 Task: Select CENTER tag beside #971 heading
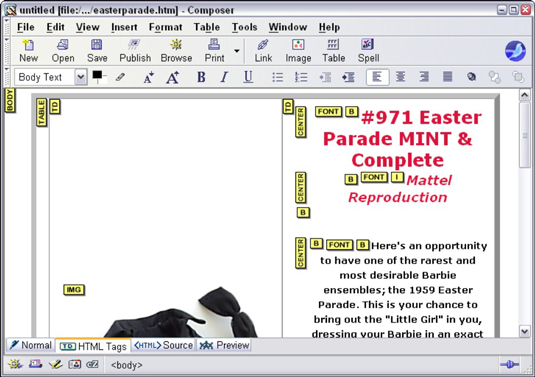(300, 122)
